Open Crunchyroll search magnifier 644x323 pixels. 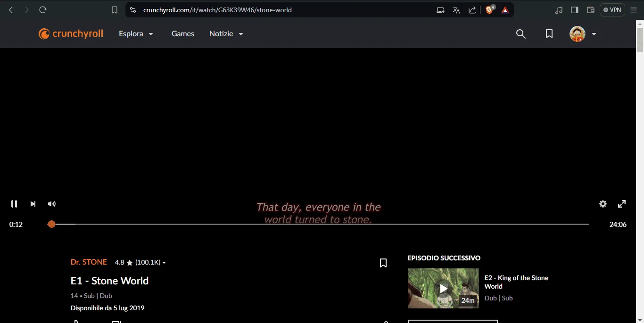pos(521,34)
